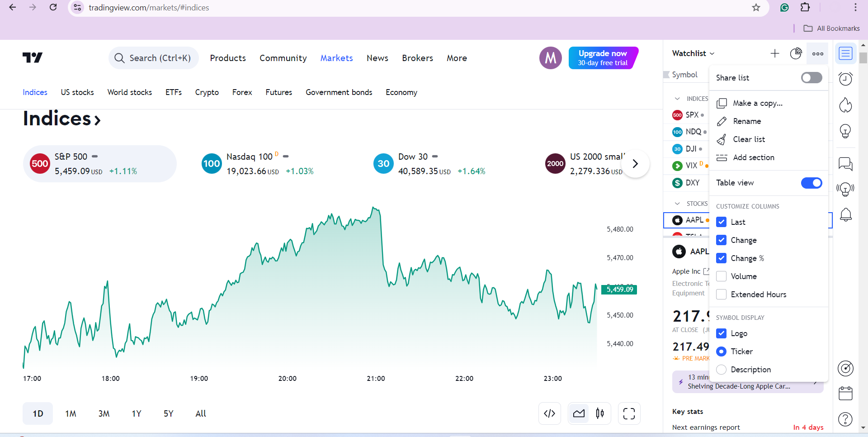Open Chrome three-dot menu

point(855,7)
